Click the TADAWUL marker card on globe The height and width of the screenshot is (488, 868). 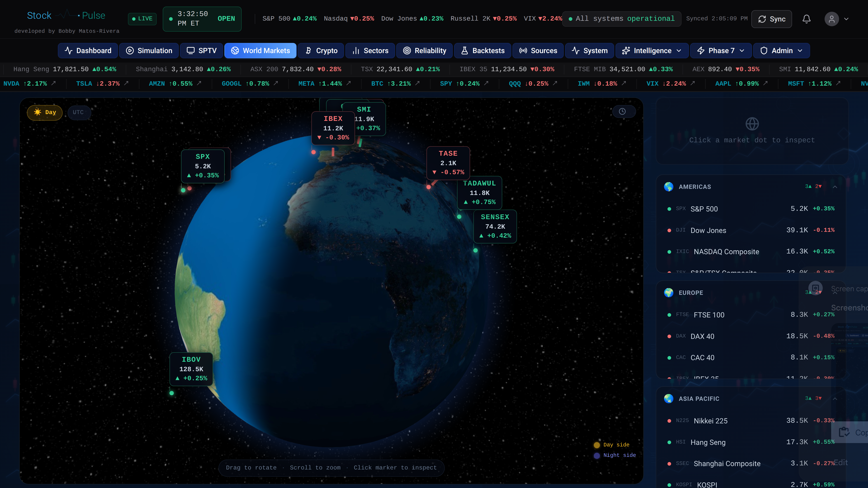(479, 193)
